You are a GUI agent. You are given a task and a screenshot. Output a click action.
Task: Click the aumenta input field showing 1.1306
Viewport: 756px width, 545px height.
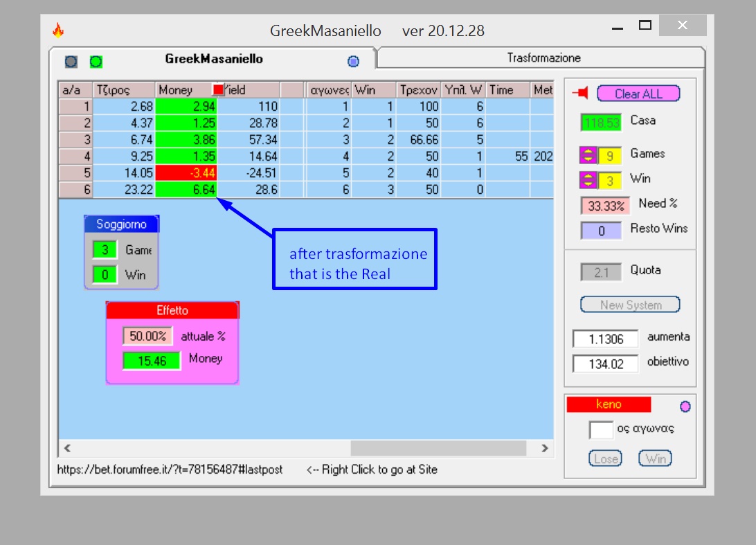click(606, 339)
